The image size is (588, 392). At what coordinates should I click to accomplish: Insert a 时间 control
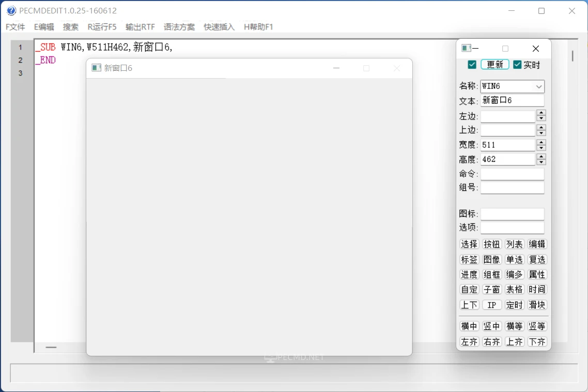pos(537,290)
